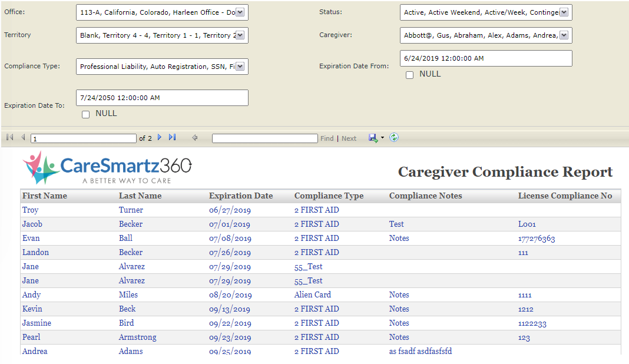Image resolution: width=629 pixels, height=364 pixels.
Task: Open the Compliance Type dropdown
Action: [240, 67]
